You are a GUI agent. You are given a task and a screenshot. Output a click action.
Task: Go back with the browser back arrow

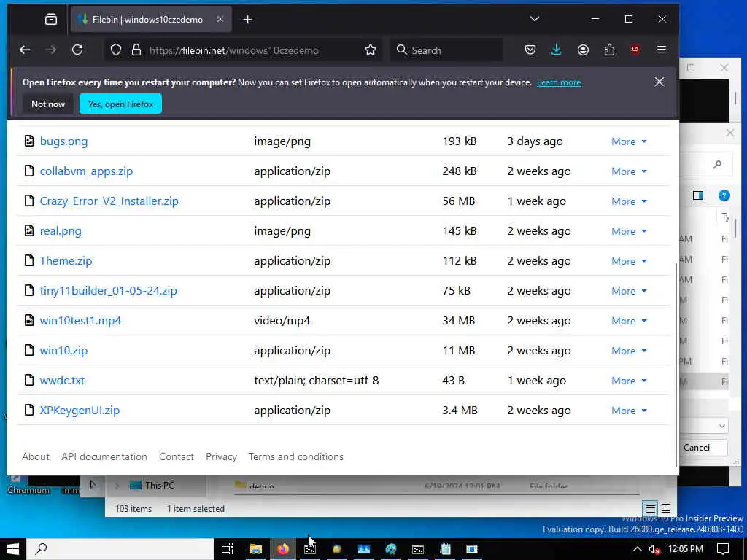[x=25, y=50]
